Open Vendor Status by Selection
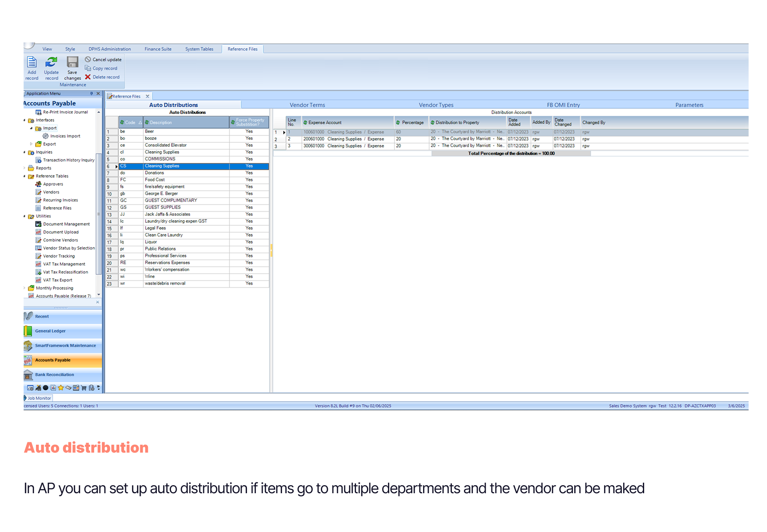767x532 pixels. (x=65, y=248)
